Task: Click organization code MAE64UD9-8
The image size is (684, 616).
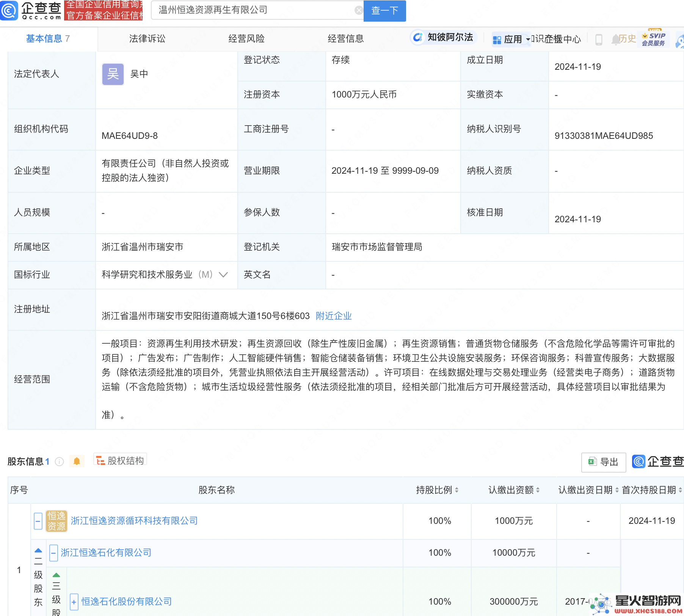Action: click(x=130, y=136)
